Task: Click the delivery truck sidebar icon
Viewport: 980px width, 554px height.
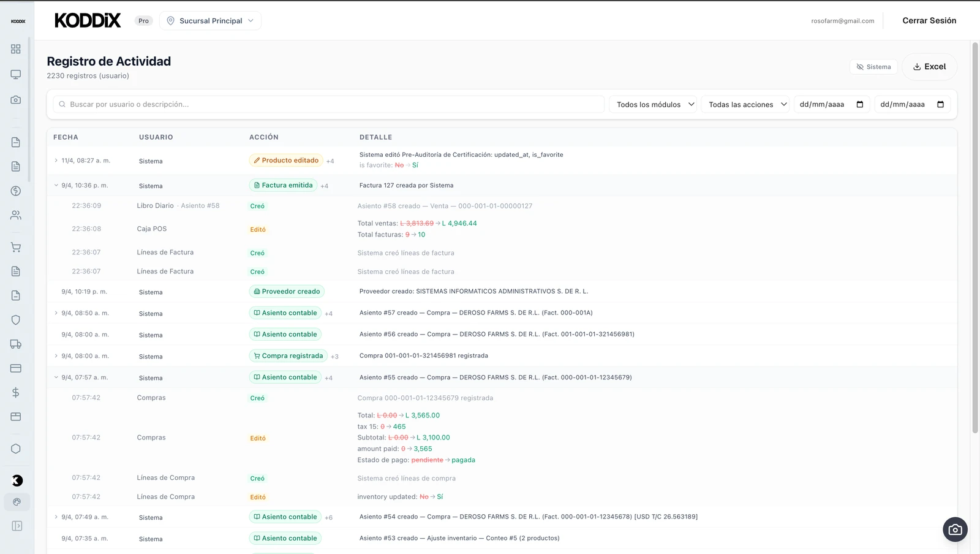Action: (x=16, y=344)
